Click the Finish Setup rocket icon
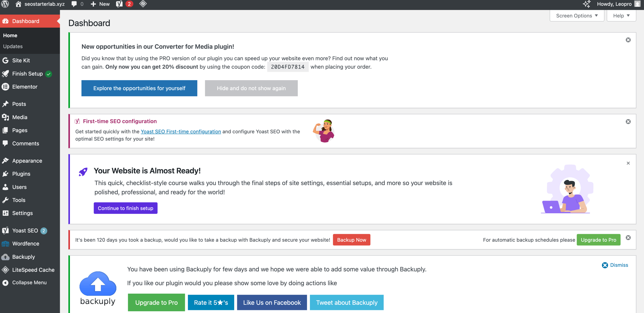 click(6, 74)
